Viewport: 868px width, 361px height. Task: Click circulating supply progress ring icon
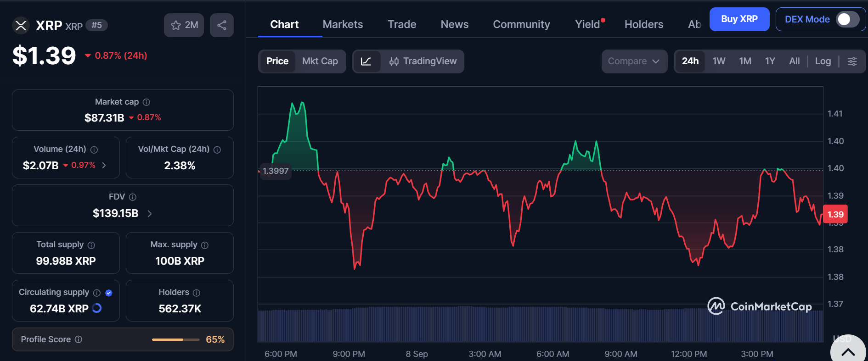pyautogui.click(x=97, y=308)
